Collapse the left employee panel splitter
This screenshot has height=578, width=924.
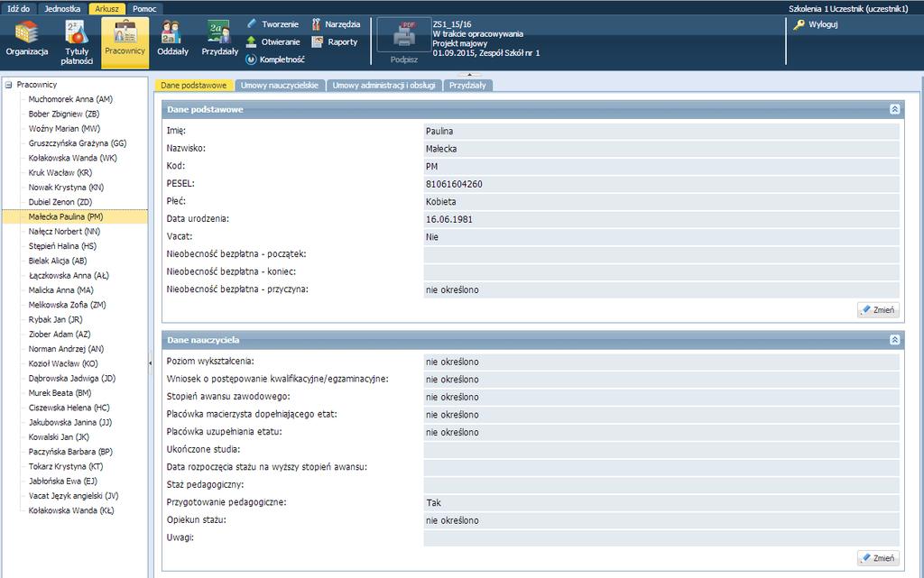[151, 363]
